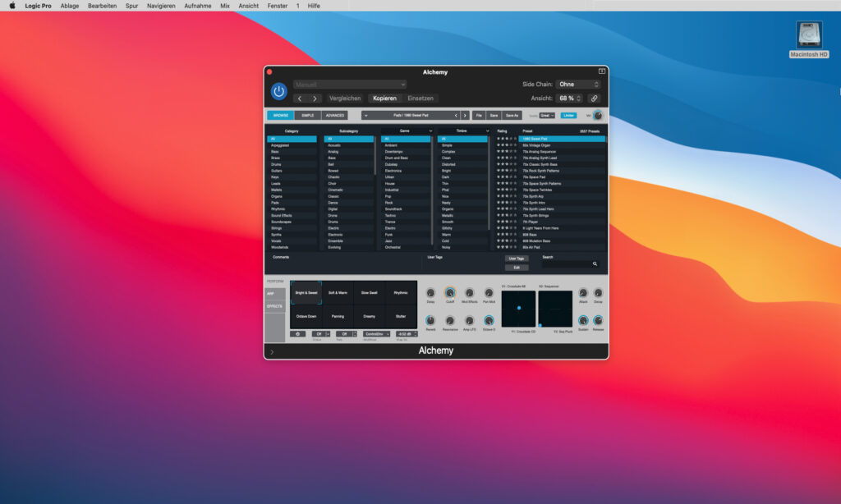The width and height of the screenshot is (841, 504).
Task: Click the File button
Action: pyautogui.click(x=479, y=115)
